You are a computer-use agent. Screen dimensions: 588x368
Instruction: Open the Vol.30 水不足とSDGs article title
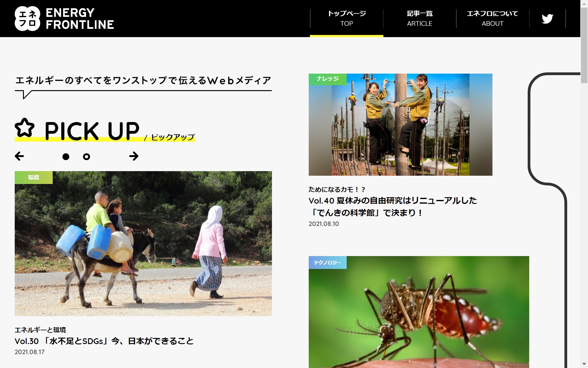point(104,341)
